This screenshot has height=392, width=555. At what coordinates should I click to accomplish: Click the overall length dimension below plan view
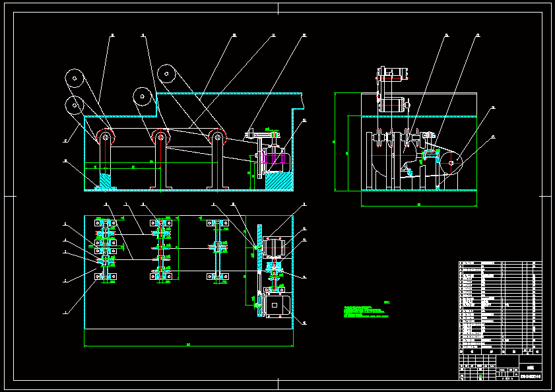[x=189, y=345]
